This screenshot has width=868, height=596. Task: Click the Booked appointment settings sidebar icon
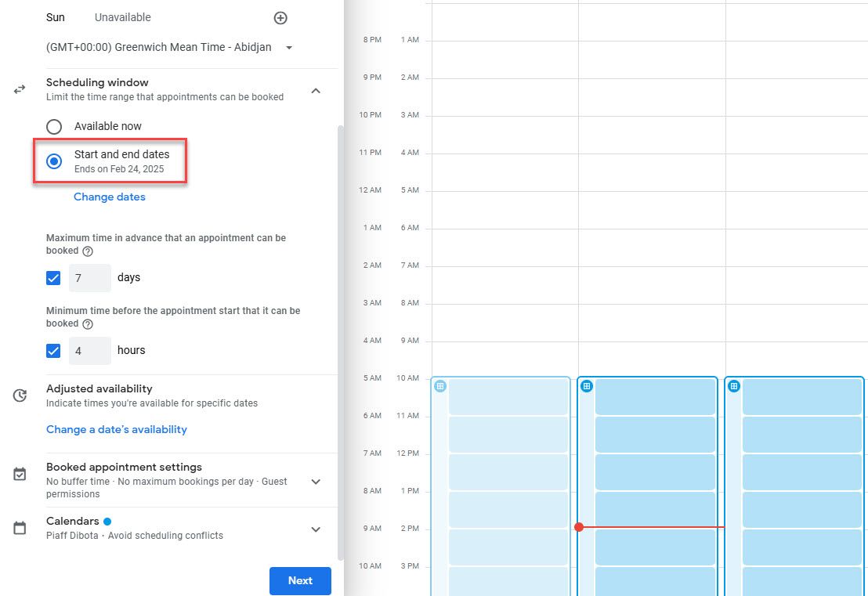(x=19, y=474)
